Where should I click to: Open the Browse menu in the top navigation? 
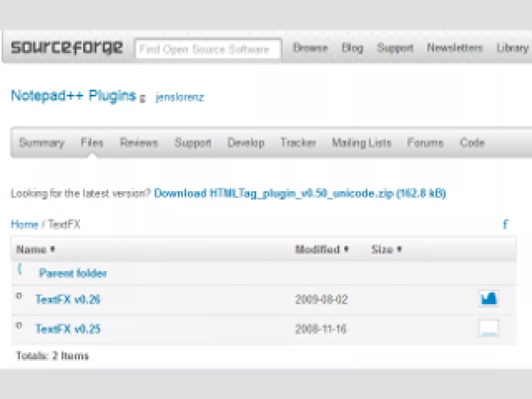coord(310,48)
